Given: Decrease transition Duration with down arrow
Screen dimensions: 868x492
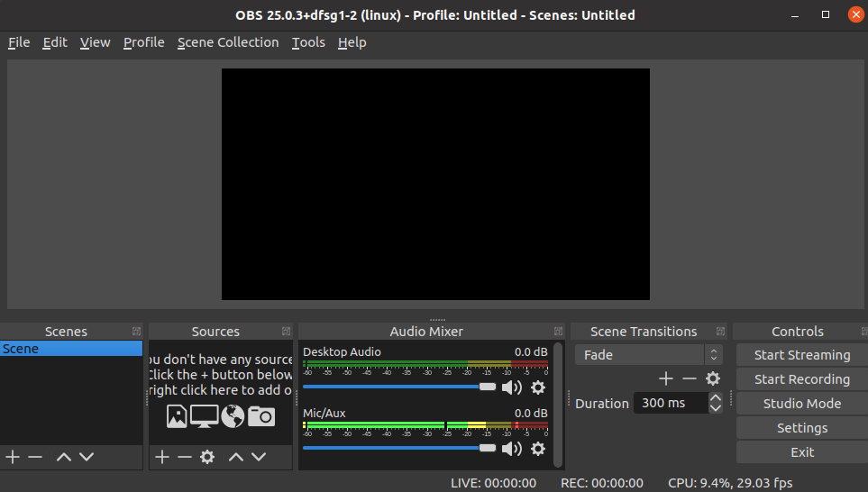Looking at the screenshot, I should tap(715, 408).
